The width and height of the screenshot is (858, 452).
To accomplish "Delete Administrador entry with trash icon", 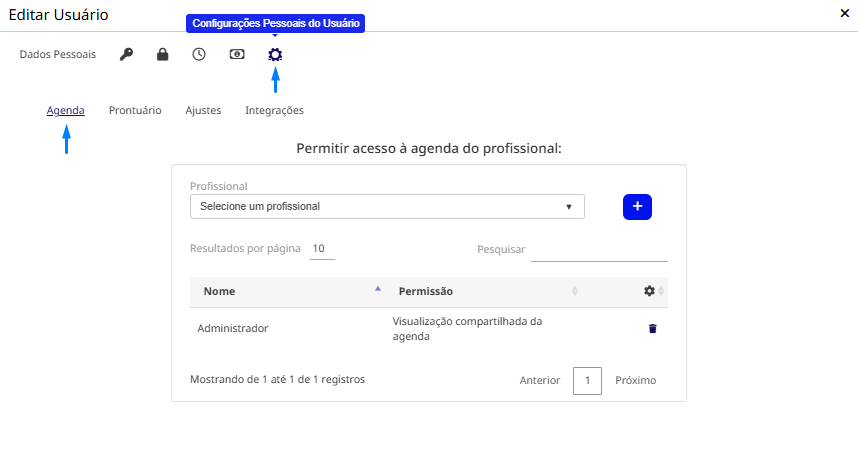I will coord(652,328).
